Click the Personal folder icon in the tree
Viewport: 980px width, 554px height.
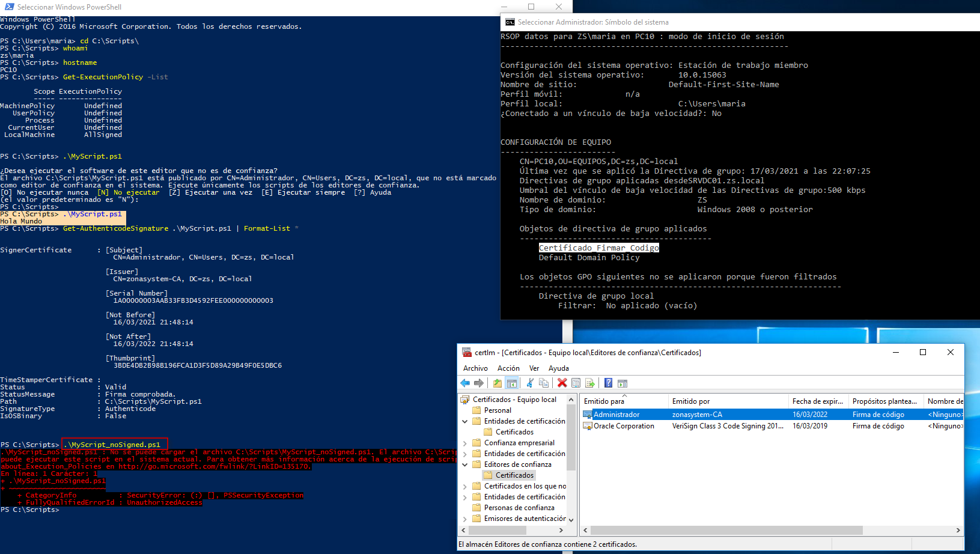tap(477, 410)
